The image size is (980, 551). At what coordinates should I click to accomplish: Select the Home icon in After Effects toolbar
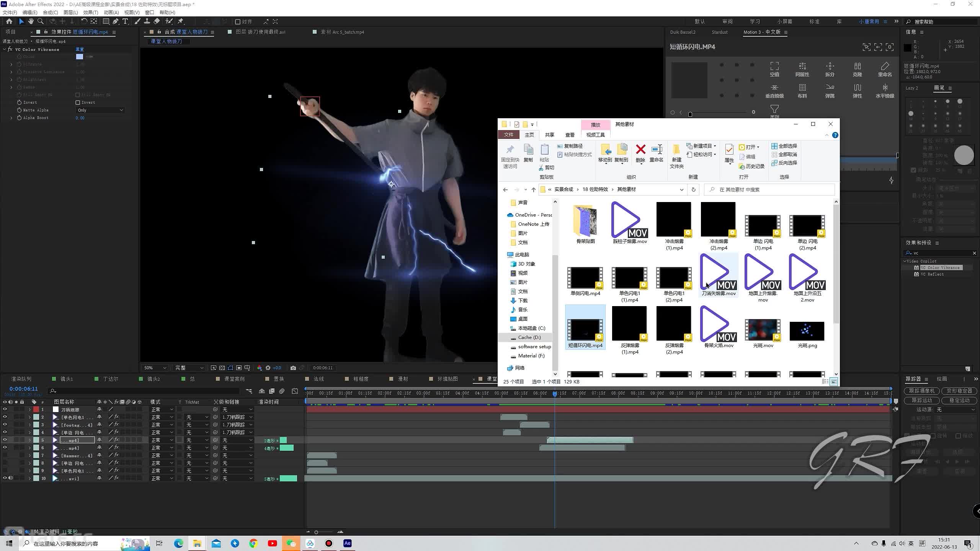click(x=9, y=21)
